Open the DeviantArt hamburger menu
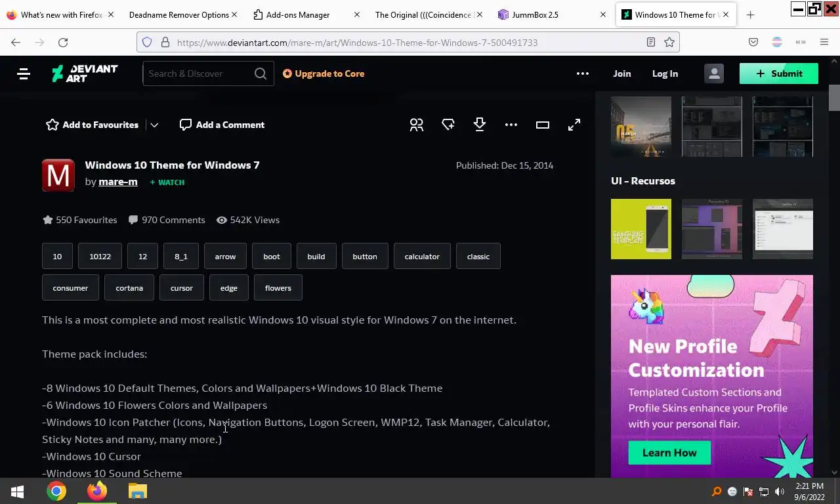Screen dimensions: 840x504 point(24,74)
